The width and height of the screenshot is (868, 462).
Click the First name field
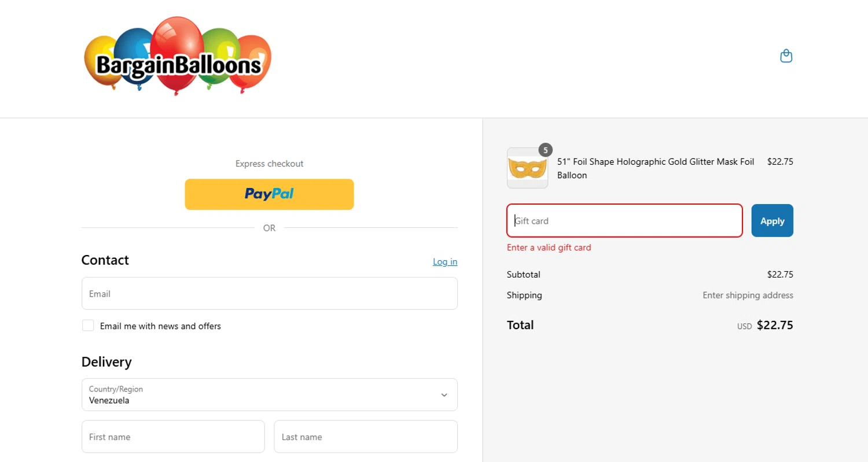point(173,437)
